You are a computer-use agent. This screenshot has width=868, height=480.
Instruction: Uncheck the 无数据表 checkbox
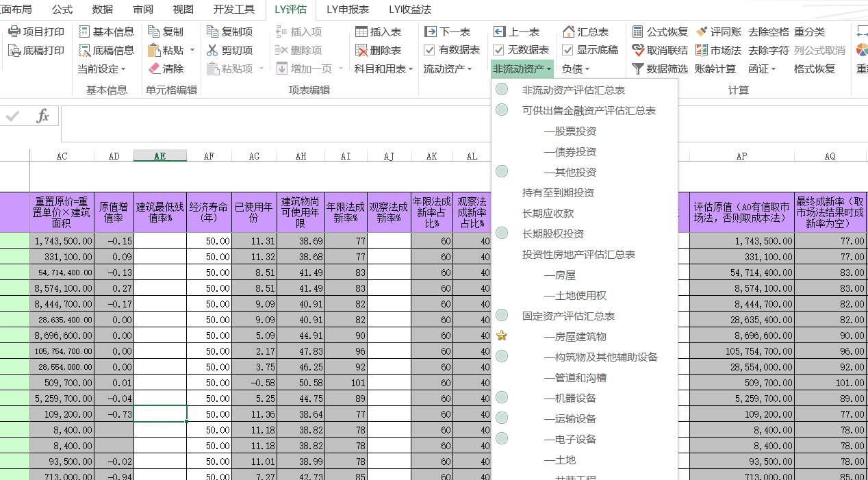click(498, 50)
